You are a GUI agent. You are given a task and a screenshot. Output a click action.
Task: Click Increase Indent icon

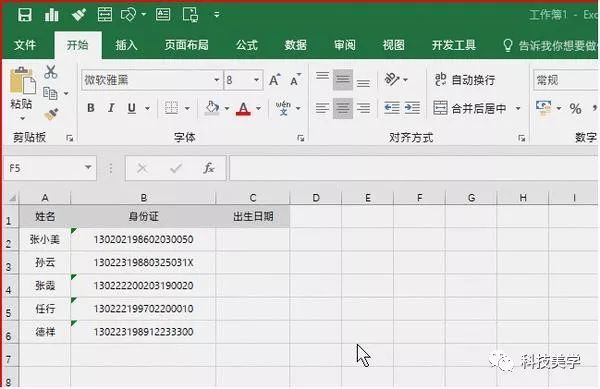(412, 108)
